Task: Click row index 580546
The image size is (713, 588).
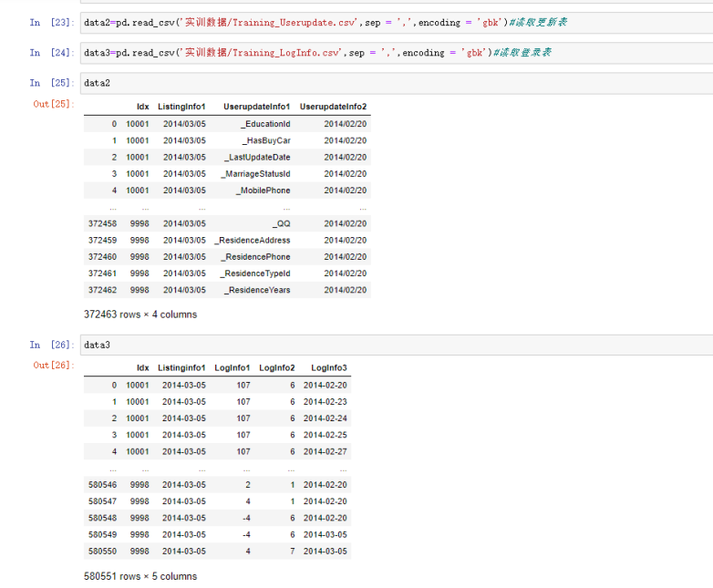Action: [102, 485]
